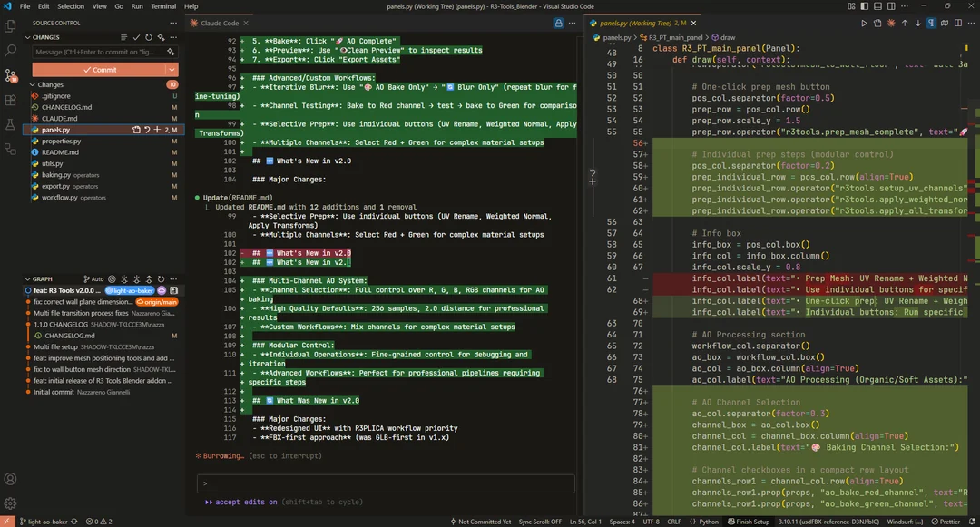
Task: Collapse the Graph section
Action: 28,279
